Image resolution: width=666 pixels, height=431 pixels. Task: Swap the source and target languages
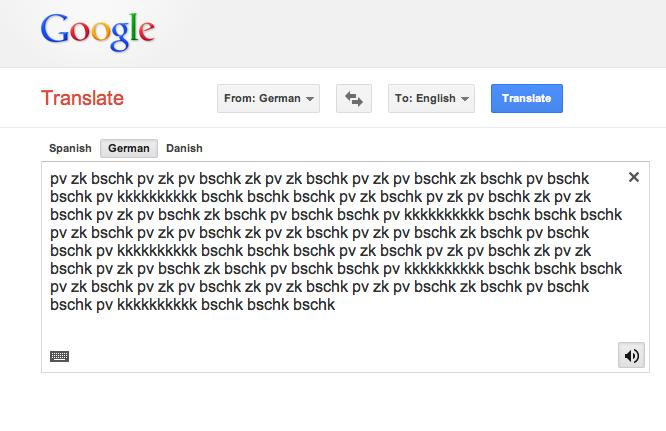353,99
